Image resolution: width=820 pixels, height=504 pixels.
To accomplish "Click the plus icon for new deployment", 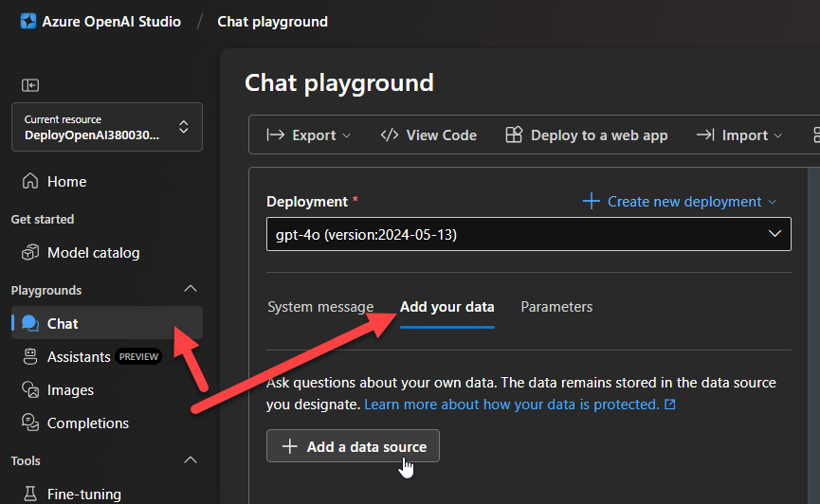I will 592,201.
